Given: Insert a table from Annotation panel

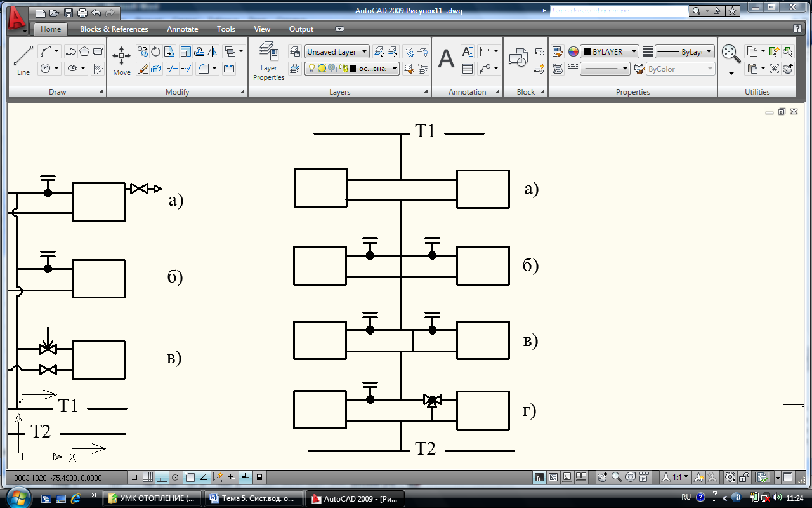Looking at the screenshot, I should [x=468, y=69].
